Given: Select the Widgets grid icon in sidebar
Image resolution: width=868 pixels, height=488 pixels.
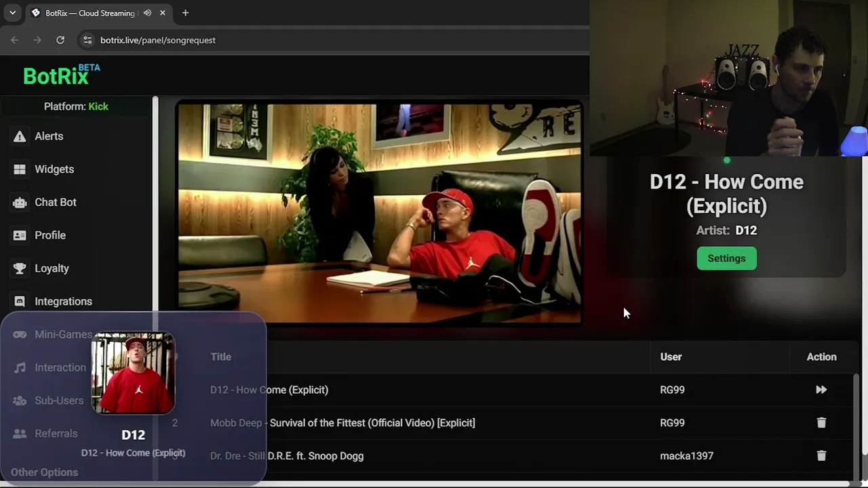Looking at the screenshot, I should [20, 169].
